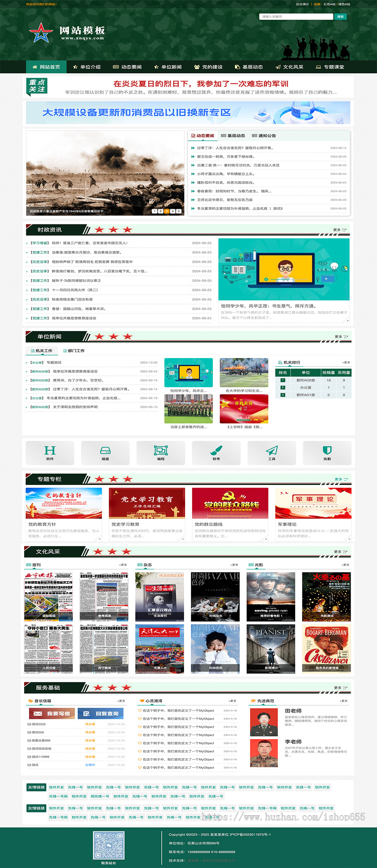Open the 影视演示 Pianist poster

click(271, 649)
